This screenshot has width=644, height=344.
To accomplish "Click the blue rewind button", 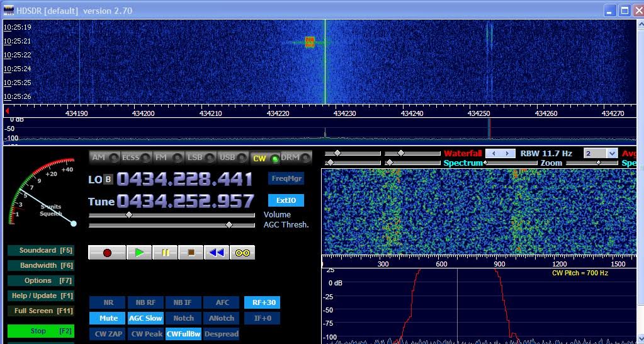I will tap(217, 253).
